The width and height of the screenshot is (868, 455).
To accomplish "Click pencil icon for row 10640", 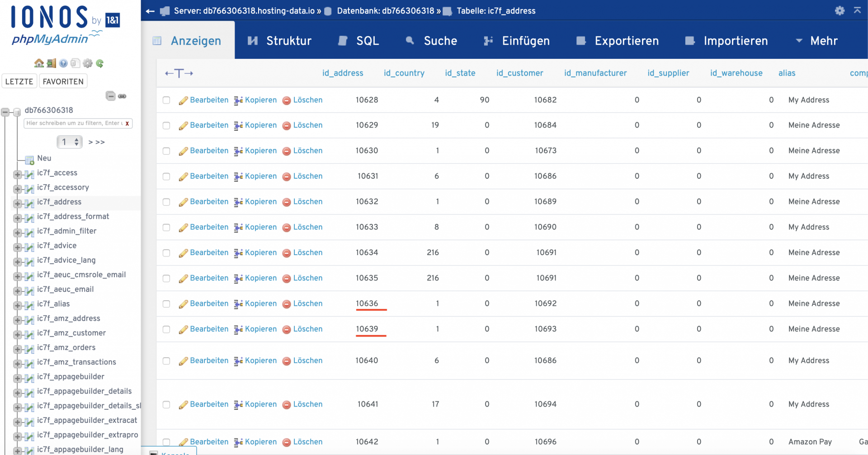I will point(183,361).
